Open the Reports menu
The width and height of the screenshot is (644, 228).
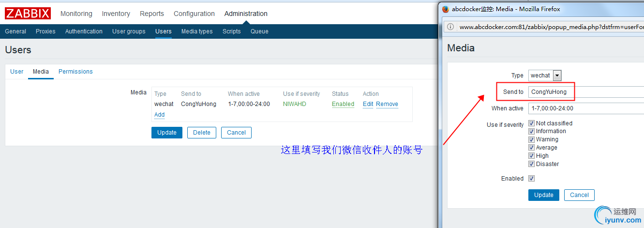pyautogui.click(x=152, y=14)
